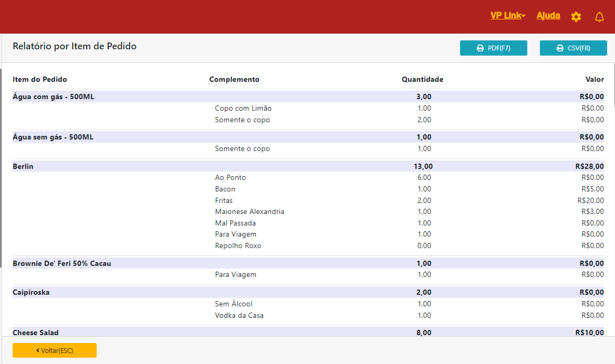
Task: Click the Valor column header
Action: [595, 80]
